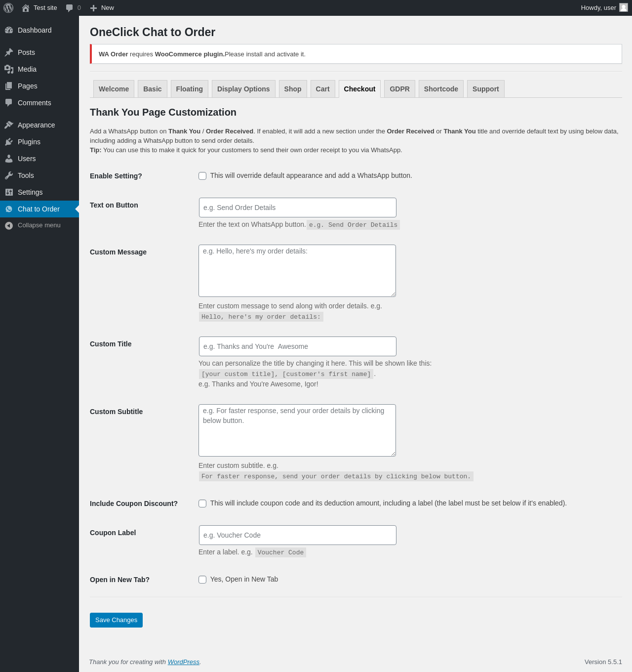632x672 pixels.
Task: Tick the Open in New Tab checkbox
Action: [x=202, y=580]
